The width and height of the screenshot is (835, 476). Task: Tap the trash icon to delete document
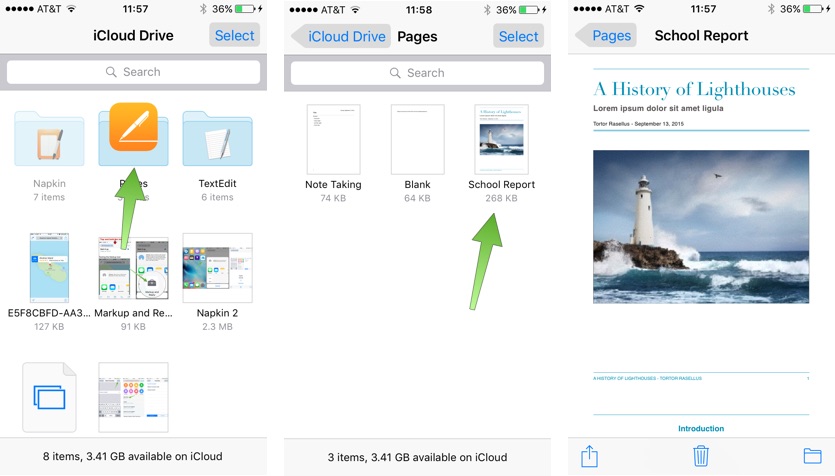pyautogui.click(x=702, y=456)
